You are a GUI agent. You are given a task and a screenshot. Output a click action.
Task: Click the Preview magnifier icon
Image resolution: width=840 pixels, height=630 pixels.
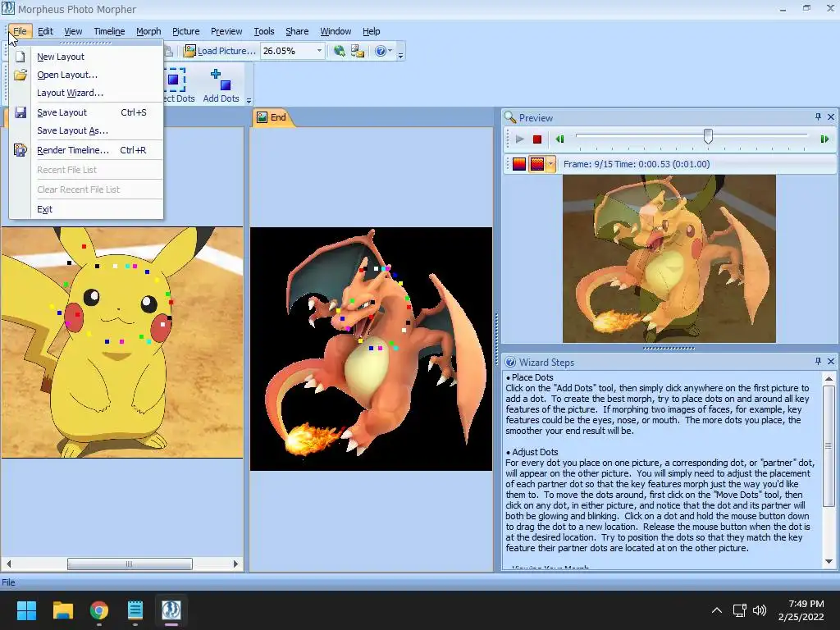510,117
